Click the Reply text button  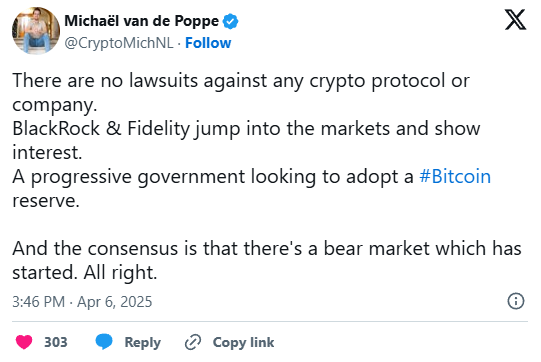click(142, 343)
